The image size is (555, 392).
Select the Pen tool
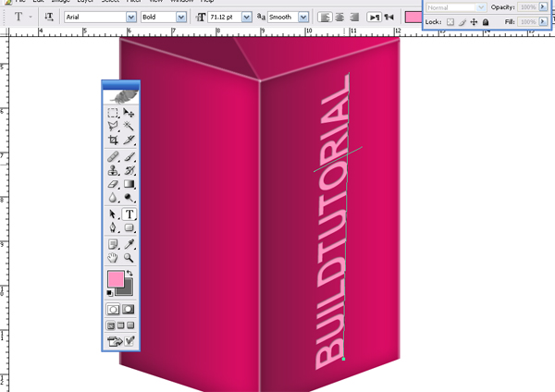pyautogui.click(x=113, y=227)
